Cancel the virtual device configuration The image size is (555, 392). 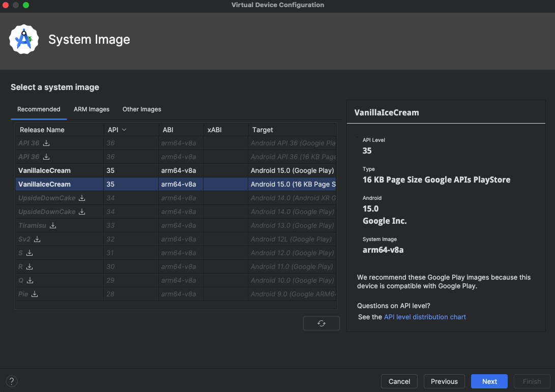[399, 381]
